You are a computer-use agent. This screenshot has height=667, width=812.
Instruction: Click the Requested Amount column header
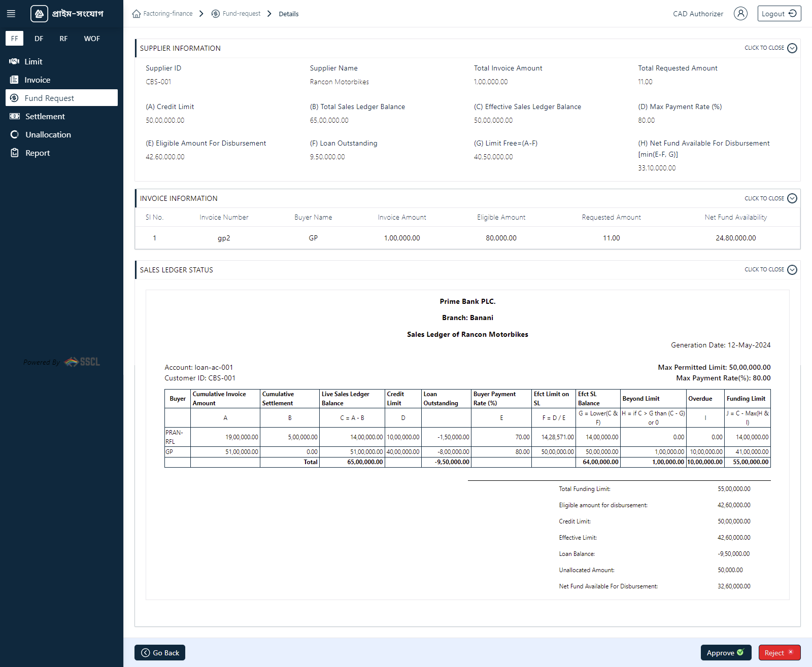coord(612,217)
